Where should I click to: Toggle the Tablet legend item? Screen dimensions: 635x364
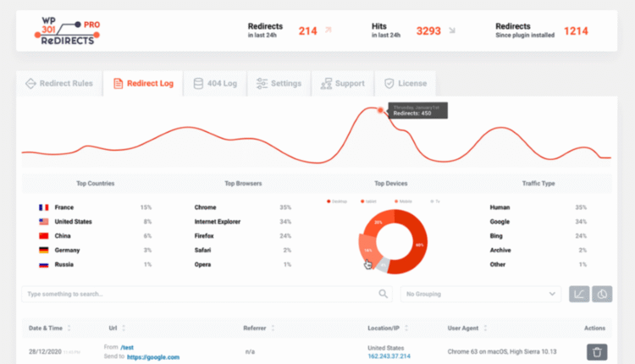[x=368, y=201]
